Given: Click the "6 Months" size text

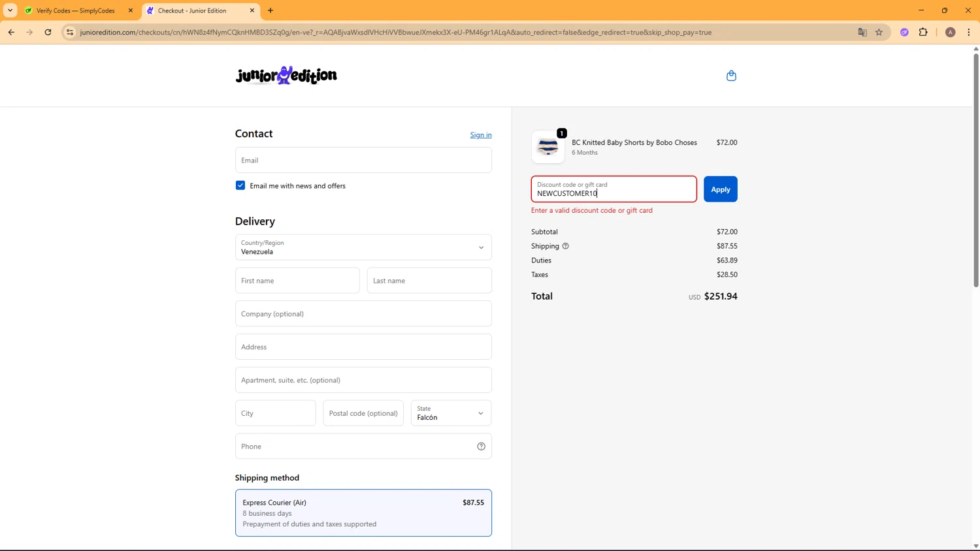Looking at the screenshot, I should tap(585, 153).
